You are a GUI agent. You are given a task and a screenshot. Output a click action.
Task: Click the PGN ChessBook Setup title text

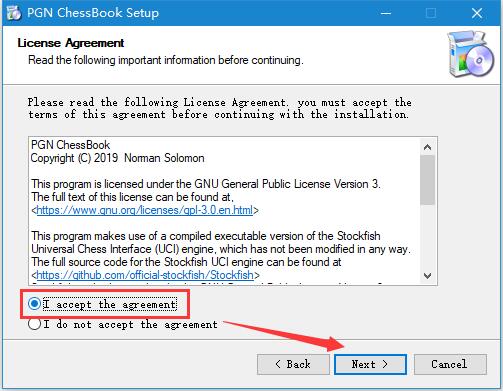point(93,13)
